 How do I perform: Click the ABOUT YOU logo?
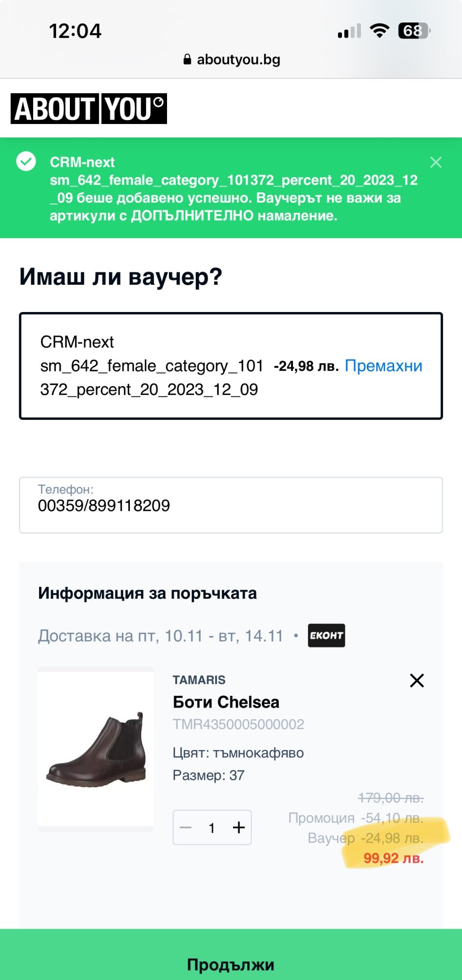[89, 108]
